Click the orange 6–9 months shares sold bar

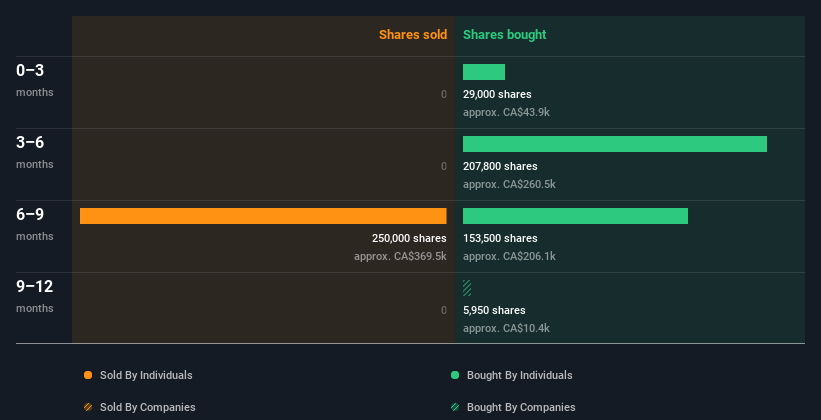coord(263,216)
